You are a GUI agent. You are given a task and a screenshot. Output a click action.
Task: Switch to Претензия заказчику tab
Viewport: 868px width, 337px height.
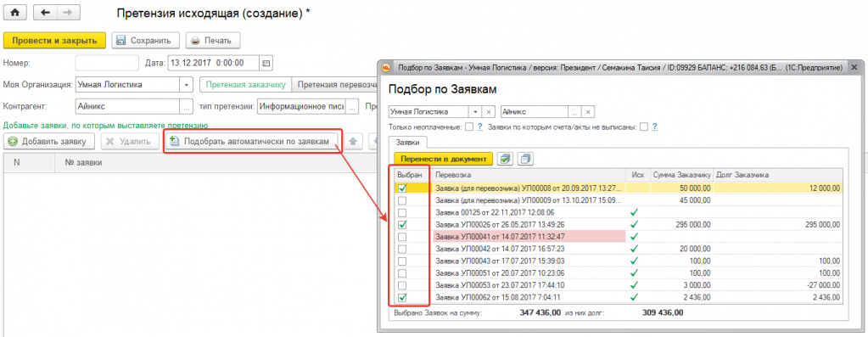pyautogui.click(x=246, y=85)
